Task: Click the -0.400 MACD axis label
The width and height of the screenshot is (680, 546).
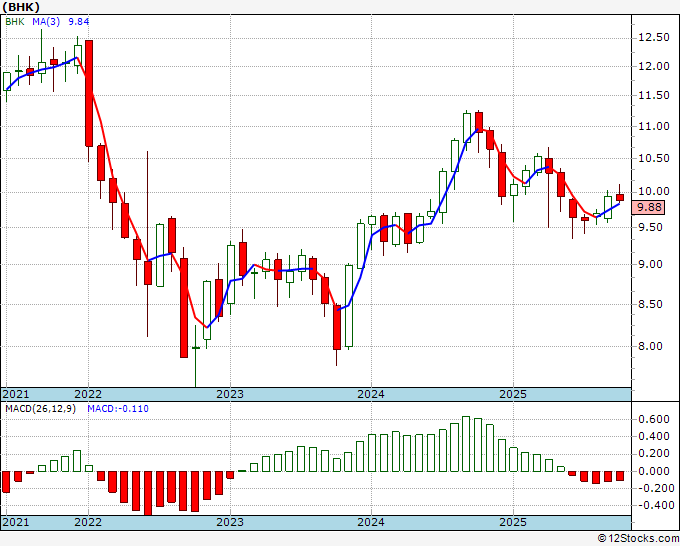Action: pyautogui.click(x=654, y=506)
